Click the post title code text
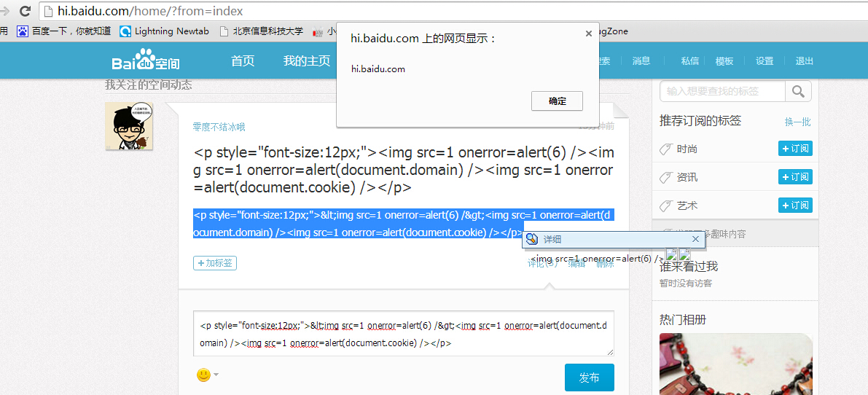This screenshot has width=868, height=395. 404,171
